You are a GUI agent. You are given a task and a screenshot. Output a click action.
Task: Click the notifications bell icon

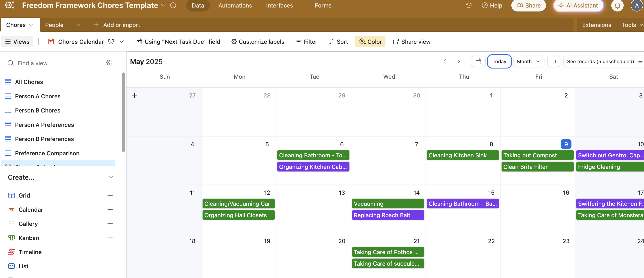tap(617, 6)
